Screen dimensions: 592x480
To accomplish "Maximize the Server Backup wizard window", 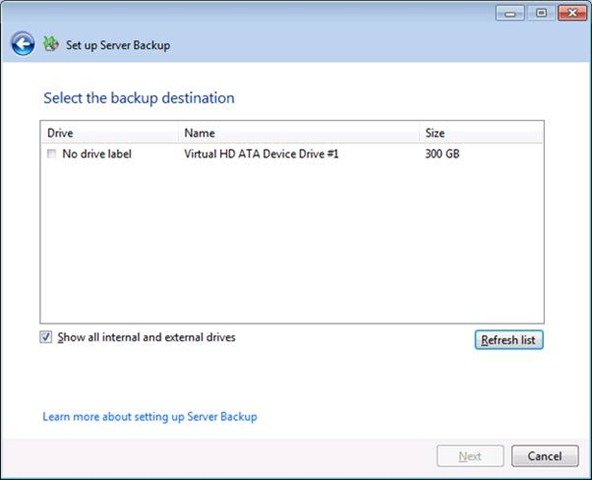I will (541, 13).
